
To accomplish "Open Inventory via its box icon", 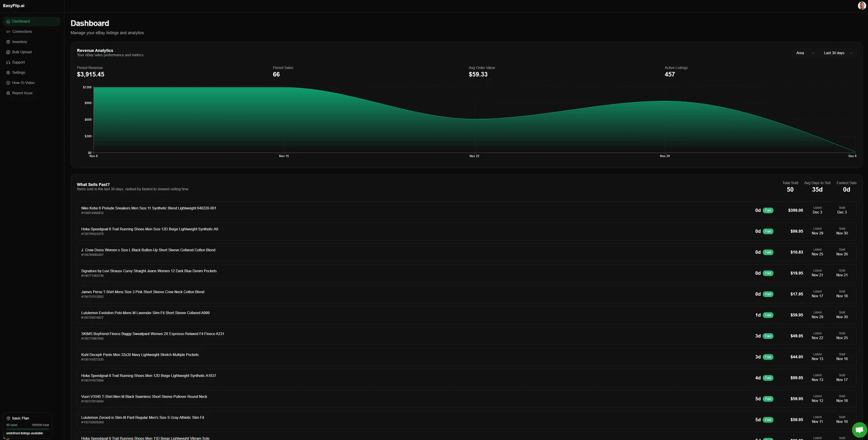I will 8,42.
